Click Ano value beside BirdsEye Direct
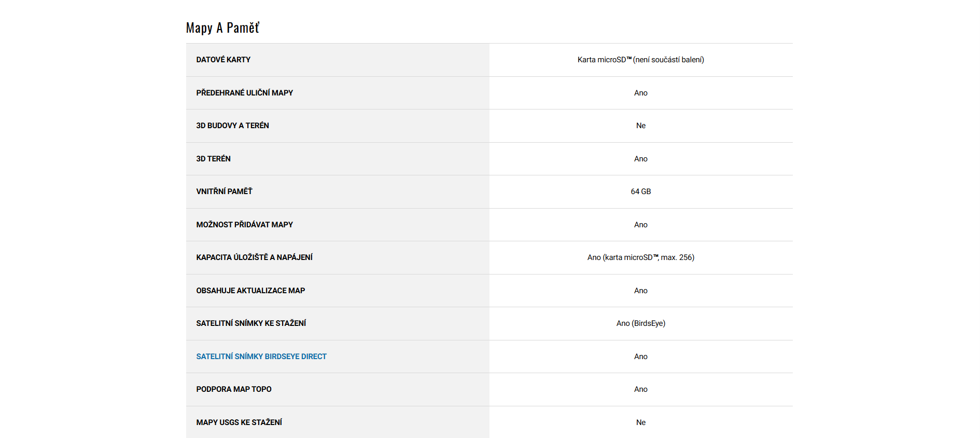The height and width of the screenshot is (438, 980). (640, 357)
